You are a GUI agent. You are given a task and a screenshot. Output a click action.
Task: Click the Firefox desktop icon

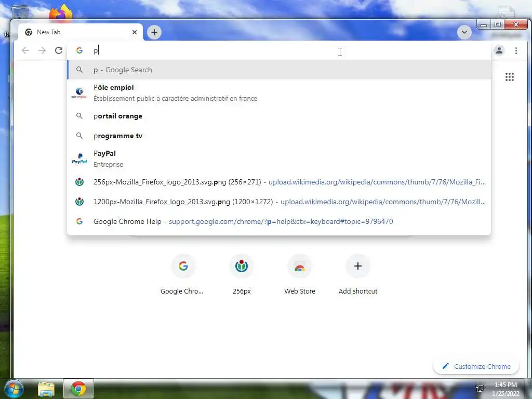coord(61,13)
